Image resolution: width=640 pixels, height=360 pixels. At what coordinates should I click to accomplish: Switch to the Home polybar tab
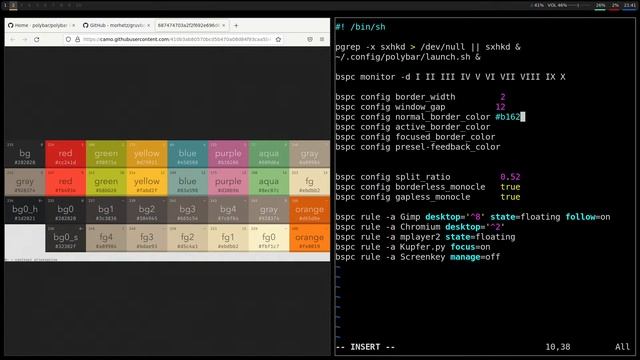tap(41, 25)
